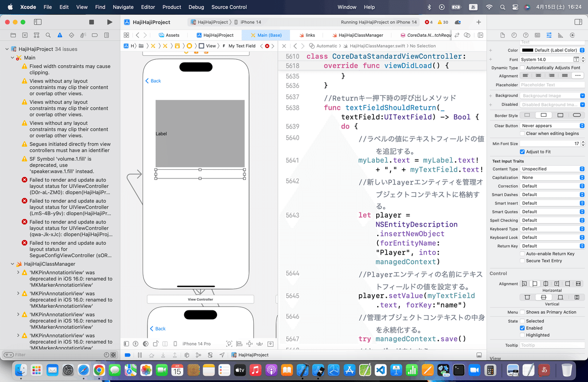Screen dimensions: 588x382
Task: Collapse the HajiHajiProject issues group
Action: coord(7,50)
